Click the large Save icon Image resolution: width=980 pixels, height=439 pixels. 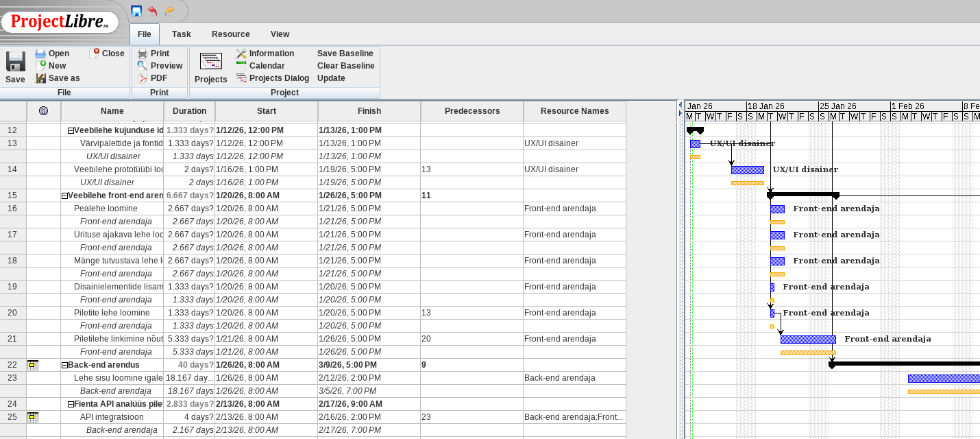[x=15, y=62]
